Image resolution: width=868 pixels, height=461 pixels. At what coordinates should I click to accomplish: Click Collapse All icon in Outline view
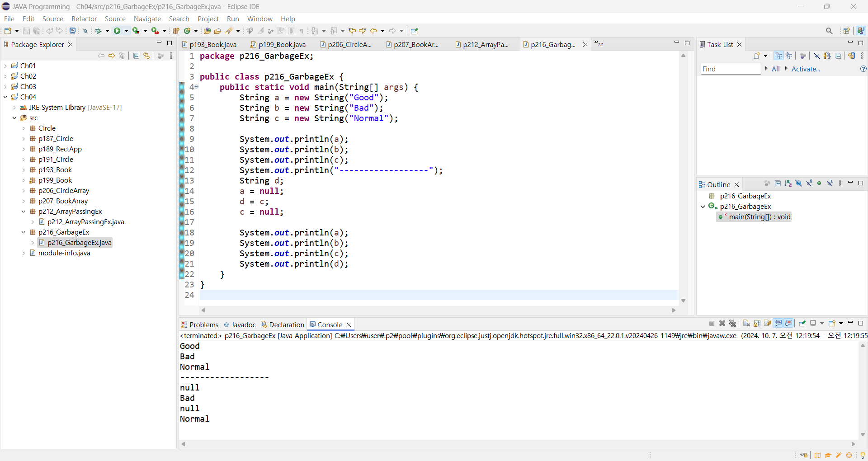pos(778,183)
